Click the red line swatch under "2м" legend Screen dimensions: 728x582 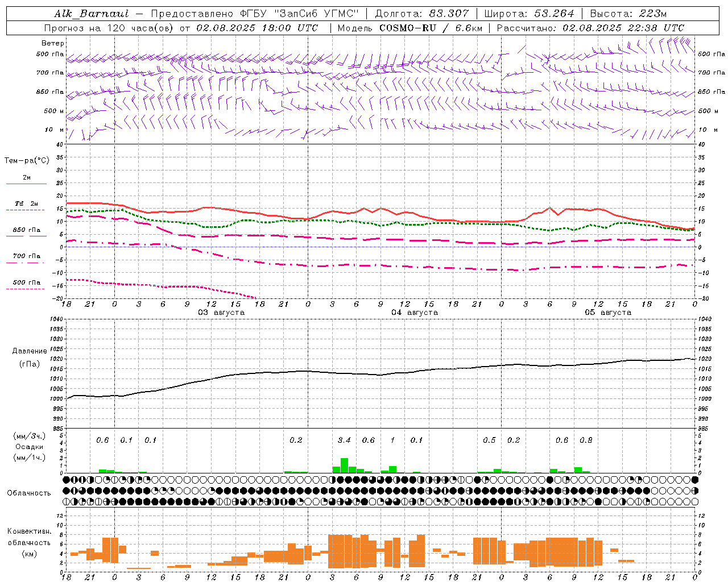(26, 184)
